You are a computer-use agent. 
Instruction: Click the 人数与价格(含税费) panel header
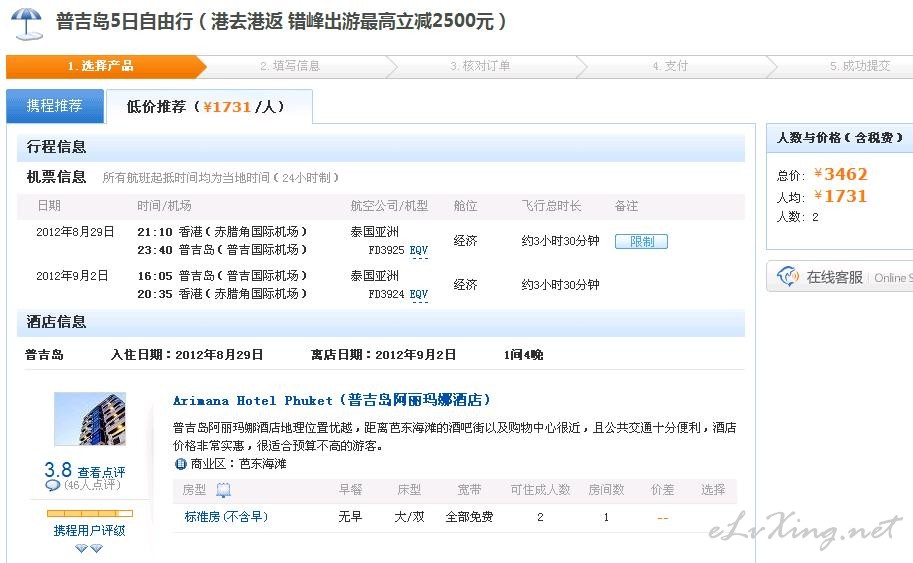[840, 138]
